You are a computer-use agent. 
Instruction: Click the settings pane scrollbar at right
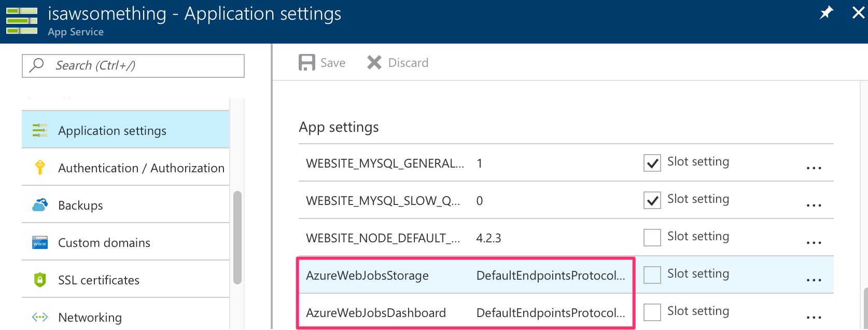(865, 309)
